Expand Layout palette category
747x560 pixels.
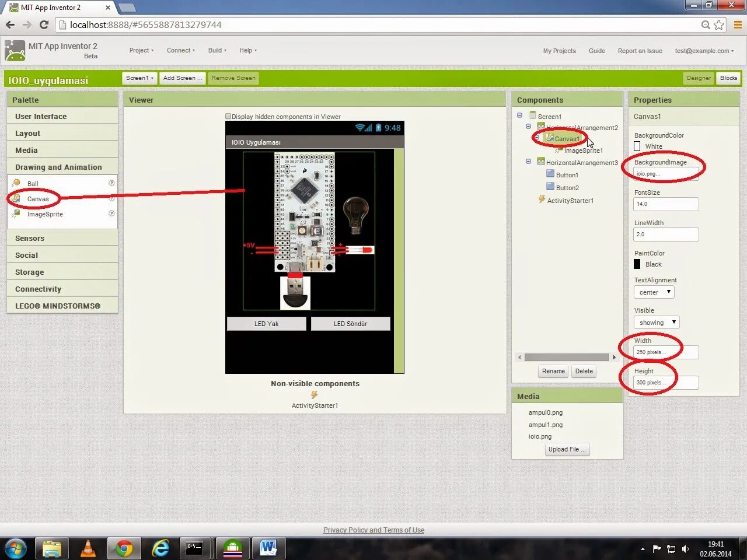62,133
